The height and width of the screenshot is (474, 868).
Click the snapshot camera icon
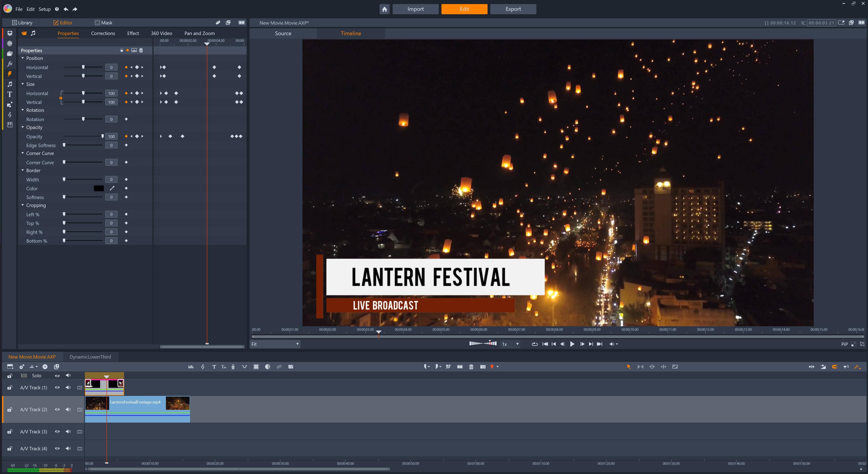[x=483, y=366]
